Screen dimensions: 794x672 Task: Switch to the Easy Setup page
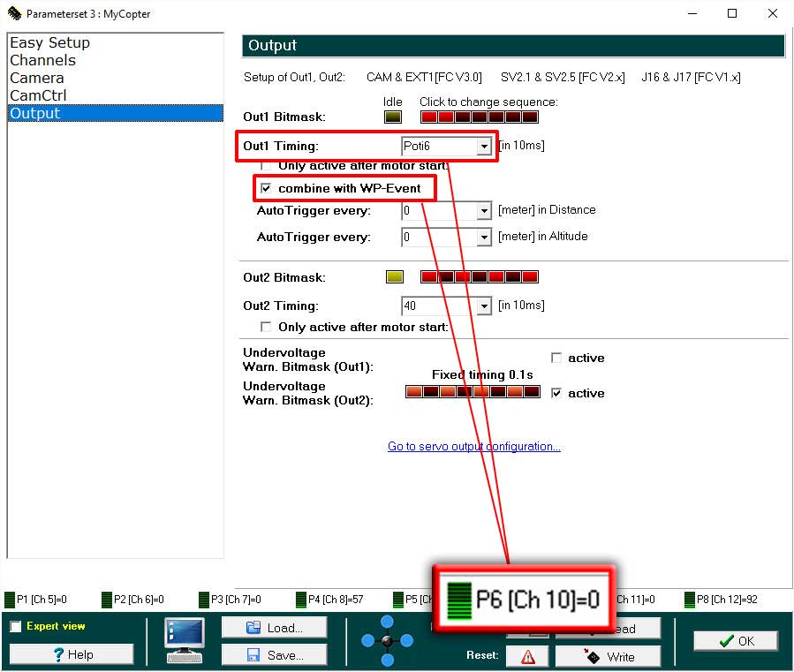49,42
